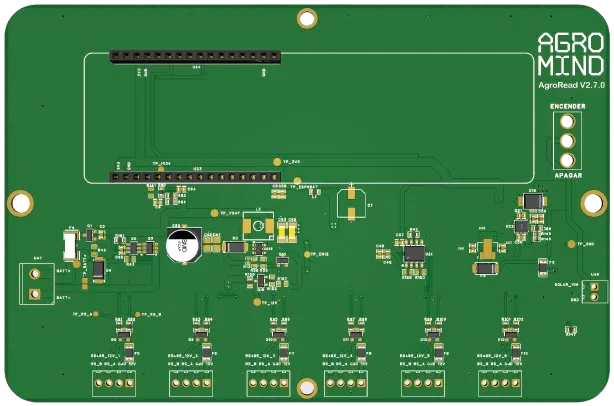Click the F5 fuse above RS485_12V_1
This screenshot has height=406, width=614.
(129, 352)
